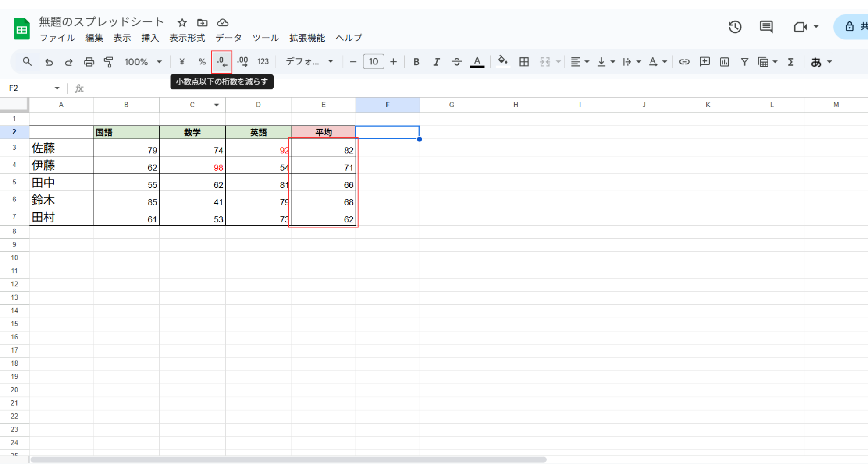Open the borders menu
This screenshot has width=868, height=473.
[x=524, y=62]
